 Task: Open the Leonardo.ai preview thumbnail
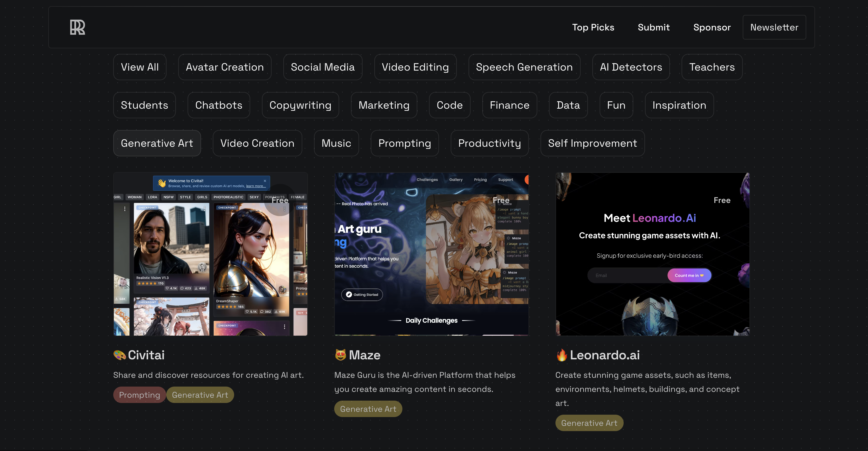(653, 254)
